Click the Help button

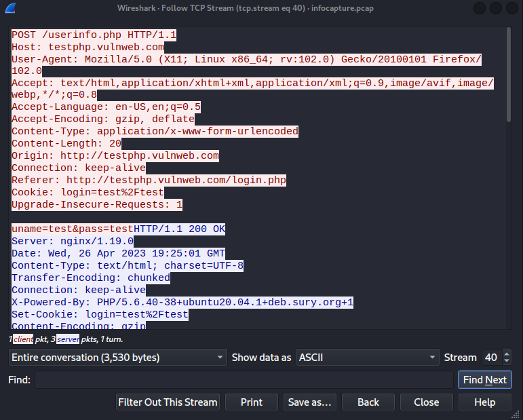(484, 402)
